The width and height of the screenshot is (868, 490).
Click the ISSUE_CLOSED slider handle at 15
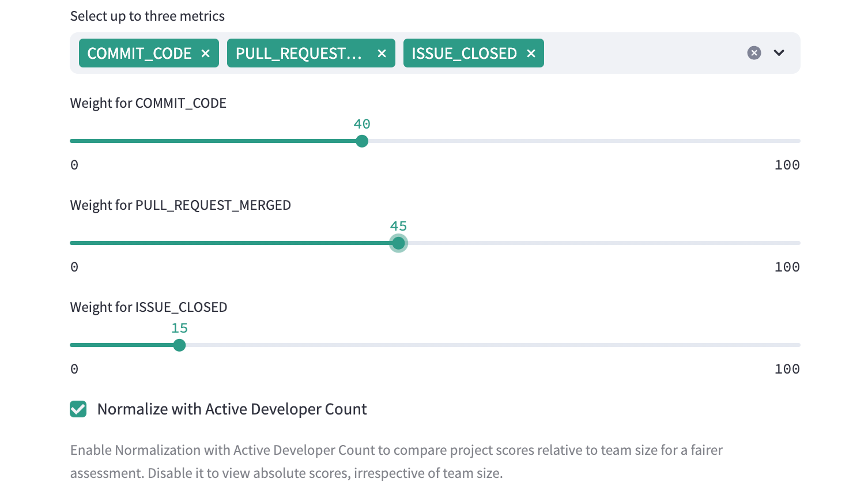pyautogui.click(x=179, y=345)
